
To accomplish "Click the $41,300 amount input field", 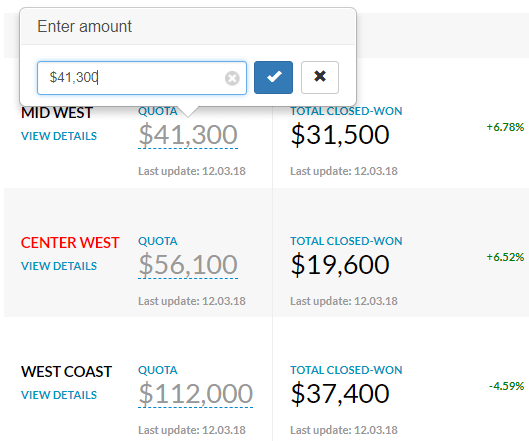I will [142, 78].
